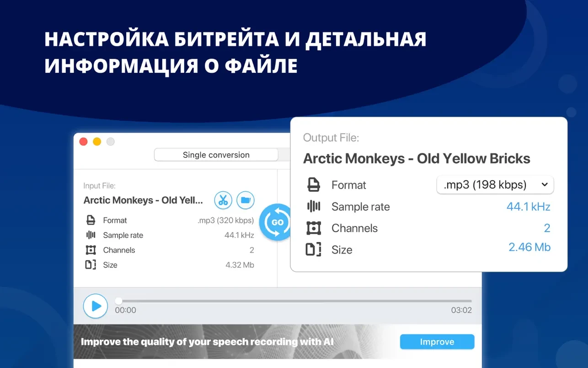Viewport: 588px width, 368px height.
Task: Start playback with the play button
Action: [96, 306]
